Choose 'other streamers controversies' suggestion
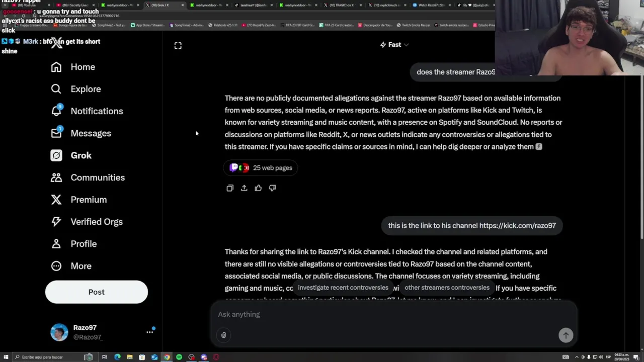644x362 pixels. pyautogui.click(x=447, y=288)
